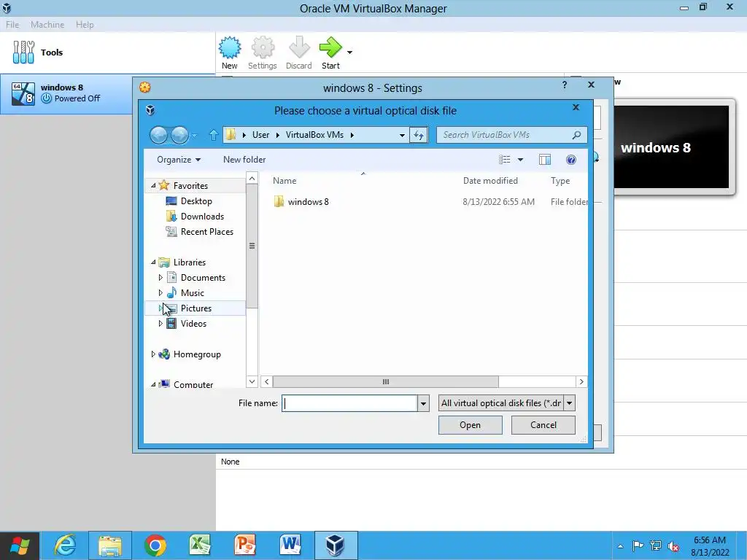Screen dimensions: 747x560
Task: Click the Discard toolbar icon
Action: (299, 48)
